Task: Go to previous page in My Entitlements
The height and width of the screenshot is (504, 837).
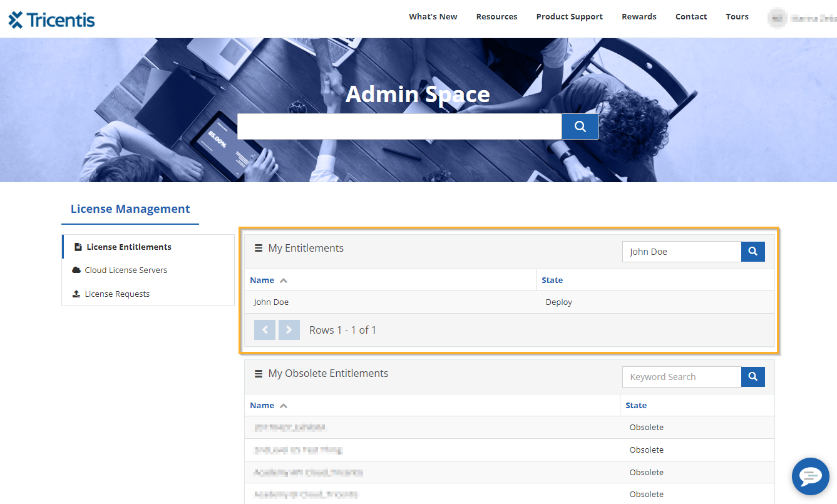Action: [x=265, y=330]
